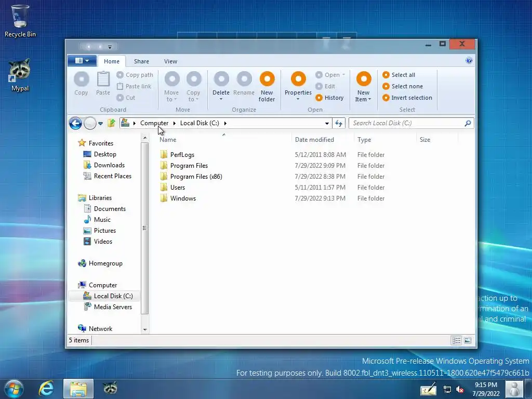Click Select none in ribbon
The image size is (532, 399).
403,86
